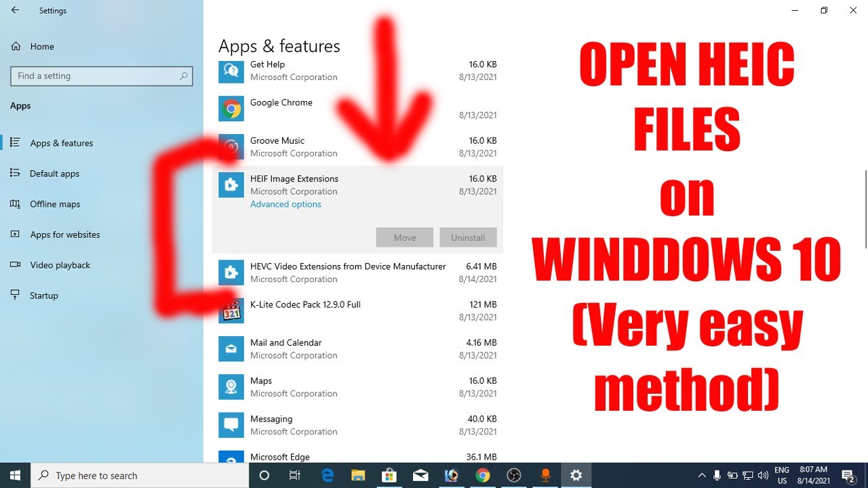The image size is (868, 488).
Task: Open the Windows Start menu
Action: [15, 475]
